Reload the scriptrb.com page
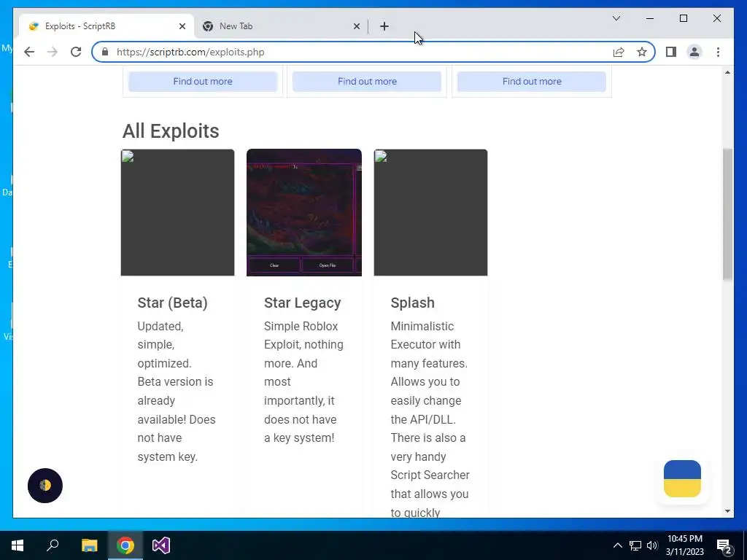747x560 pixels. point(76,52)
